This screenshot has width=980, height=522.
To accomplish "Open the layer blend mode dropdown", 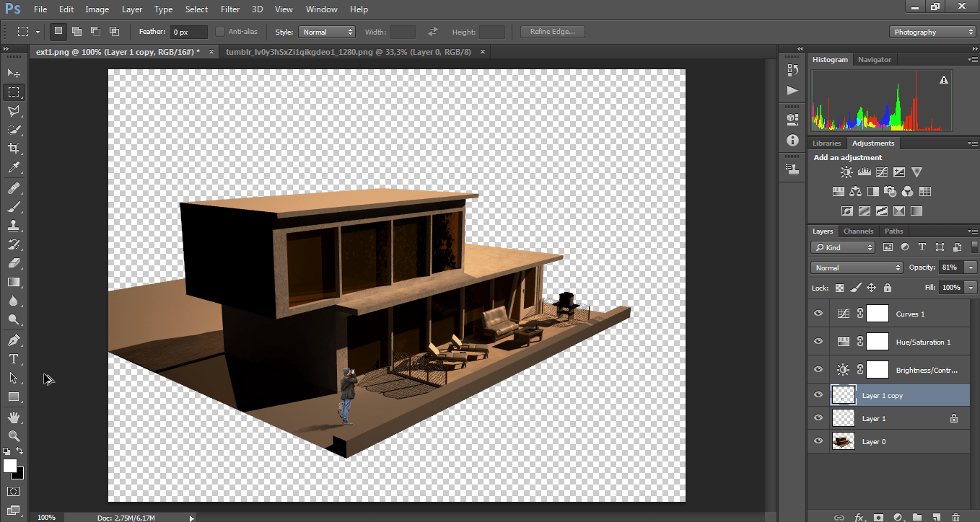I will pyautogui.click(x=856, y=267).
